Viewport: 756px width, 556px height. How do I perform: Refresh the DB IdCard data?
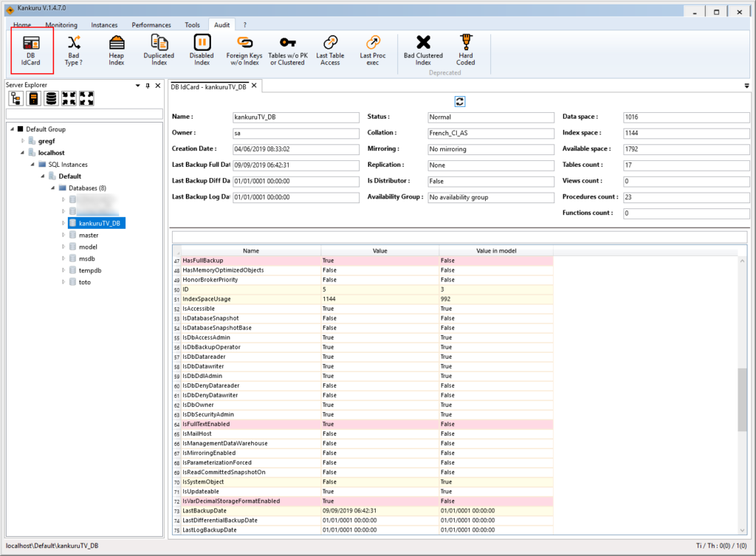[x=459, y=101]
